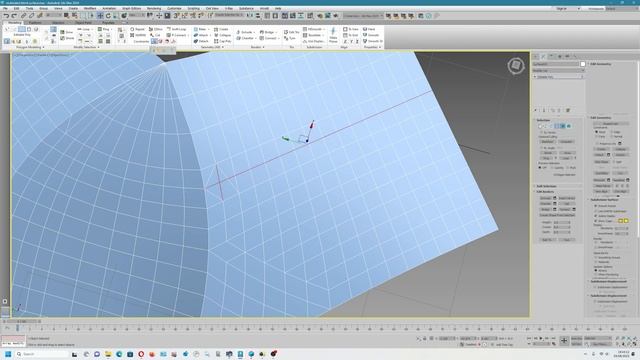Select Polygon sub-object level icon
The width and height of the screenshot is (640, 360).
562,126
